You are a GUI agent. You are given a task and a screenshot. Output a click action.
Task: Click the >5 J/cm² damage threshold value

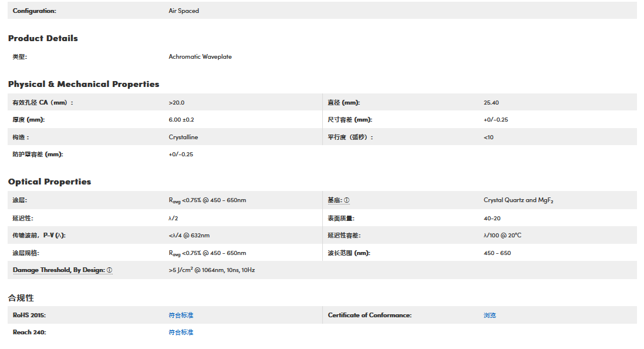[211, 270]
